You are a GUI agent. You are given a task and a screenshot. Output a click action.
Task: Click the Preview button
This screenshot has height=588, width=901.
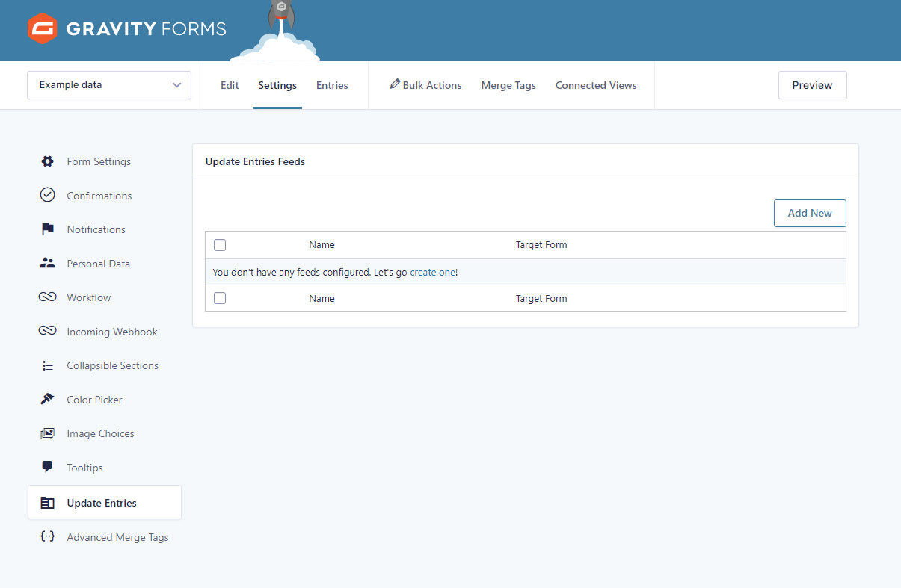[812, 85]
